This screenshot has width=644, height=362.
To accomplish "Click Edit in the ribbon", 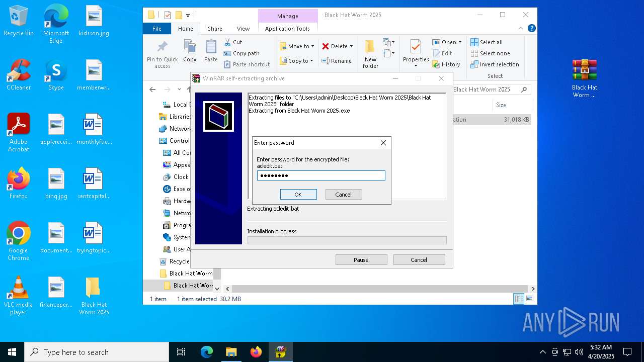I will pyautogui.click(x=442, y=53).
